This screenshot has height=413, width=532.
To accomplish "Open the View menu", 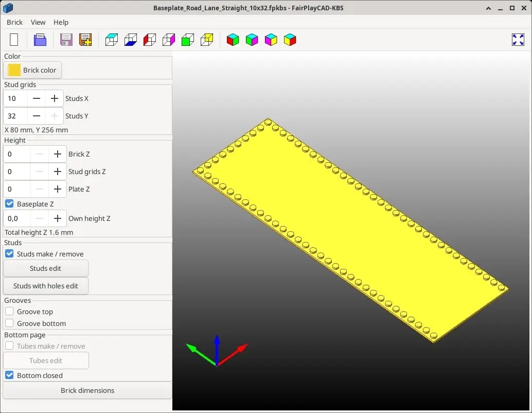I will [38, 23].
